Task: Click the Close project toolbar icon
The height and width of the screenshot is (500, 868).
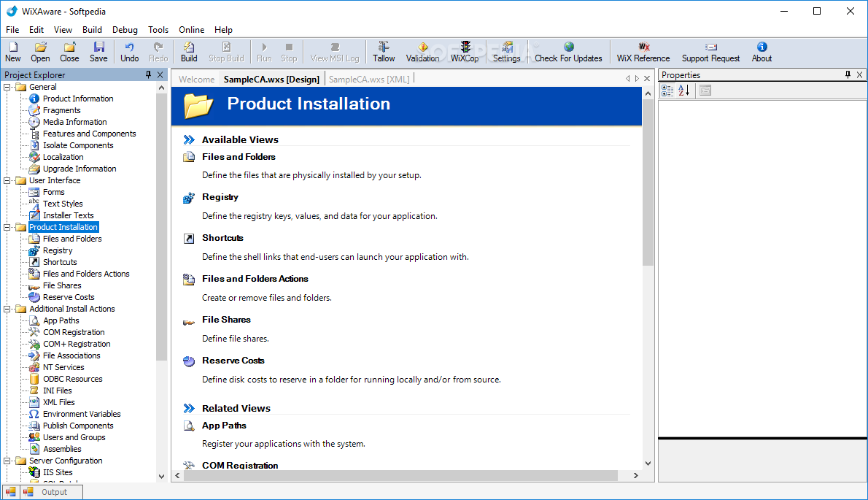Action: point(69,52)
